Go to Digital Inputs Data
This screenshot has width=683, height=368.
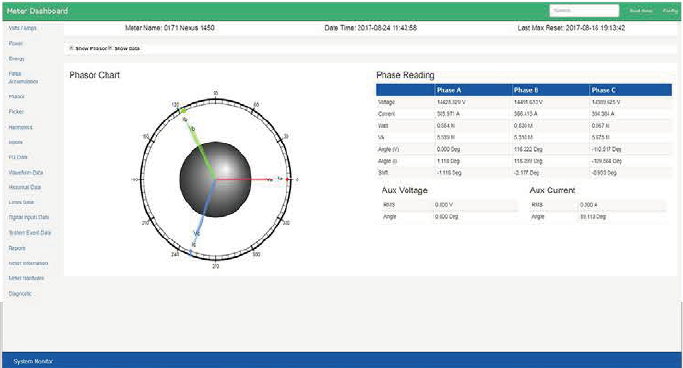29,217
